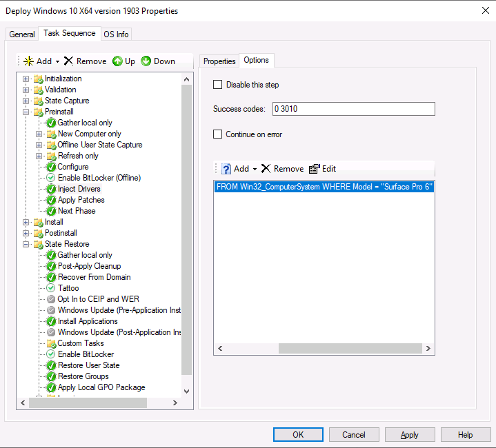Click the green check icon beside Apply Patches

coord(51,200)
